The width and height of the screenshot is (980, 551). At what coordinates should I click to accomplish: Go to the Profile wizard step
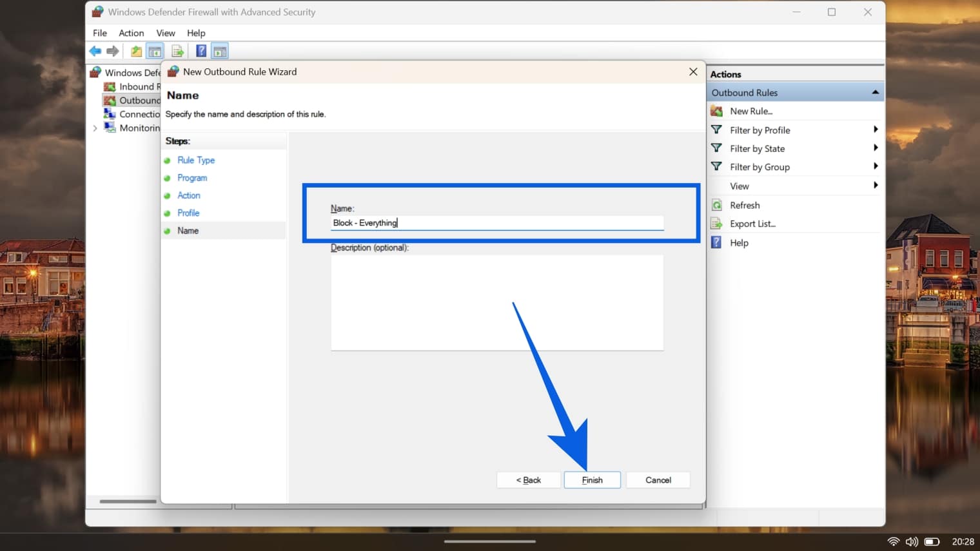pos(188,213)
